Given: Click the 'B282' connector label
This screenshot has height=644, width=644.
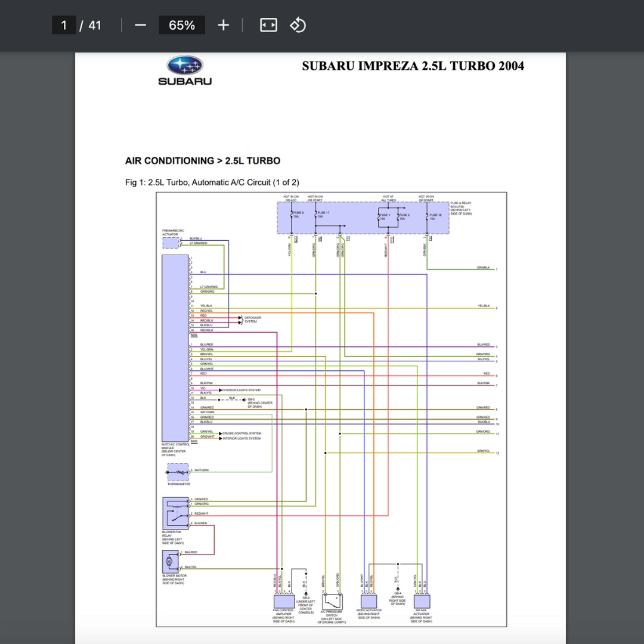Looking at the screenshot, I should click(194, 335).
